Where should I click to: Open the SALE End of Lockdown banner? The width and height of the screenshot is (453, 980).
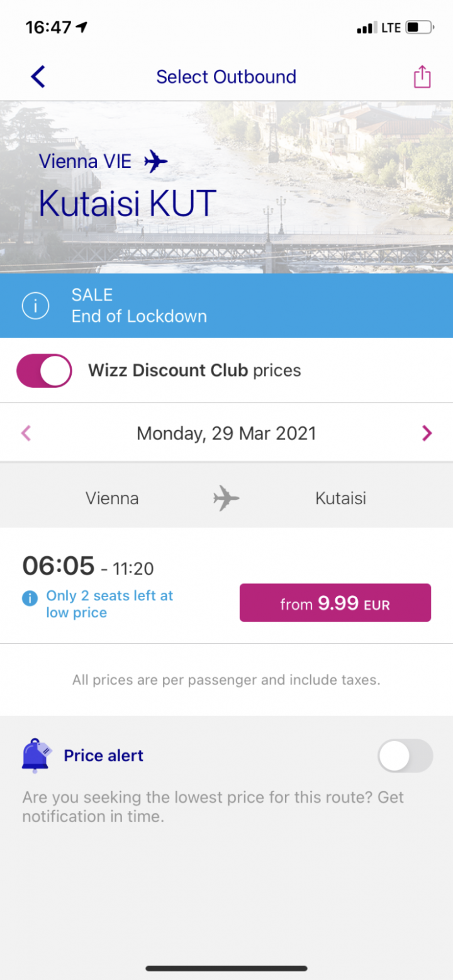(x=226, y=306)
